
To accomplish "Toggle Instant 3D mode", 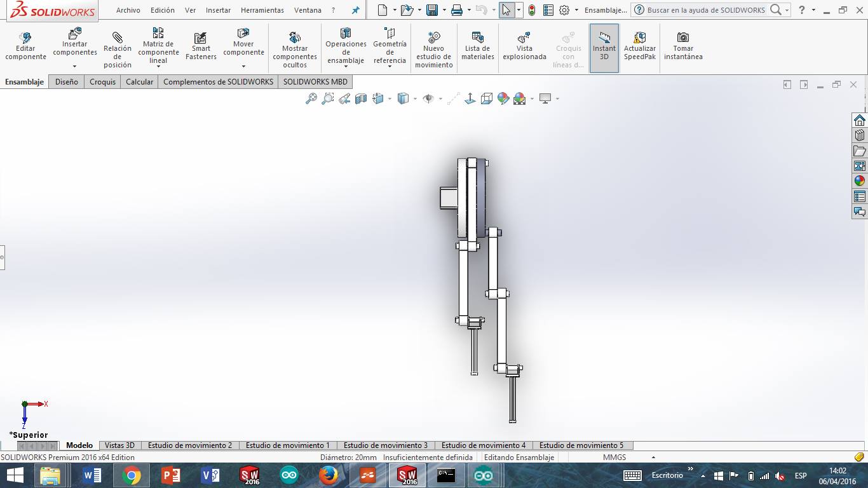I will pos(604,48).
